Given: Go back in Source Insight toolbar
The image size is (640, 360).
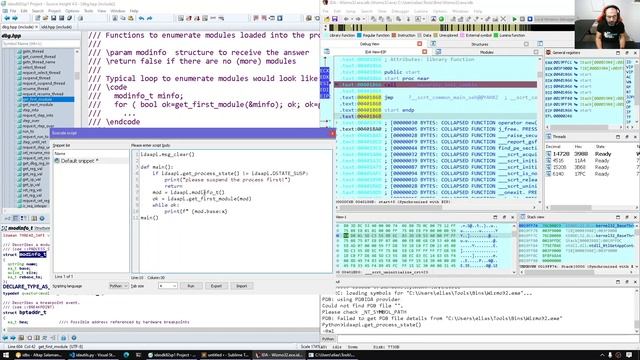Looking at the screenshot, I should pyautogui.click(x=7, y=18).
